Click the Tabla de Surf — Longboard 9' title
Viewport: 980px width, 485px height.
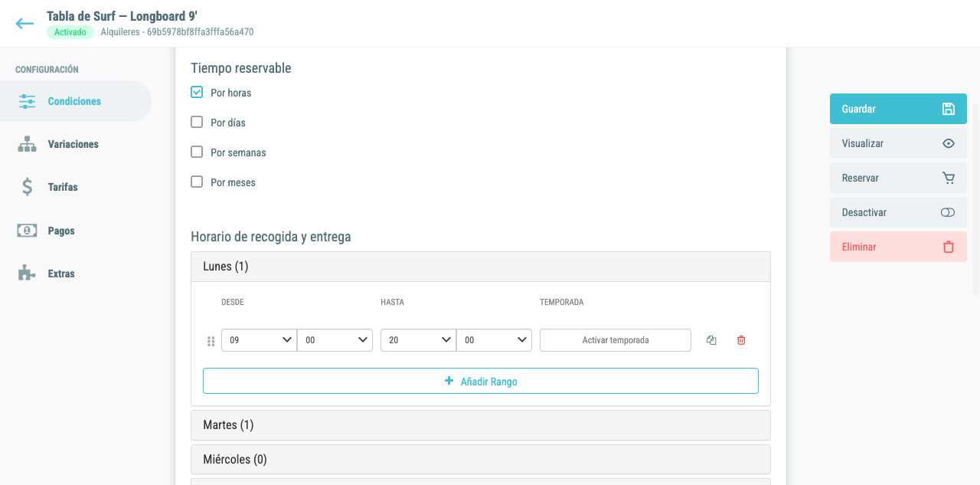pos(122,16)
